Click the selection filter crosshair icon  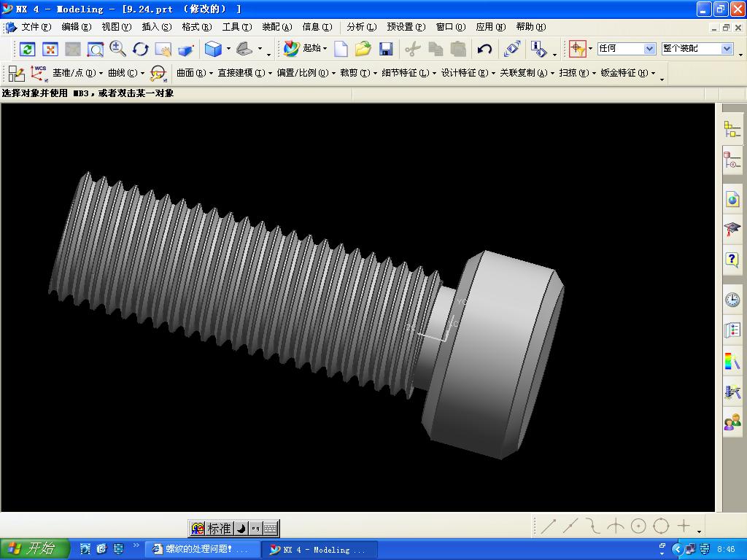[578, 49]
